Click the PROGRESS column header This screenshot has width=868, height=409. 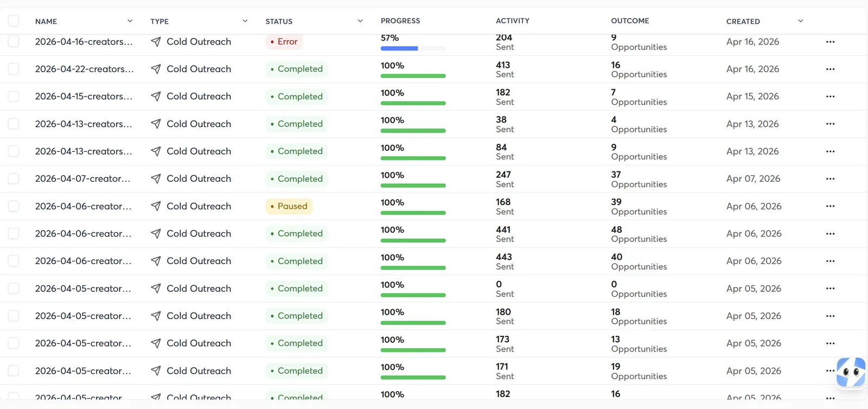tap(400, 21)
